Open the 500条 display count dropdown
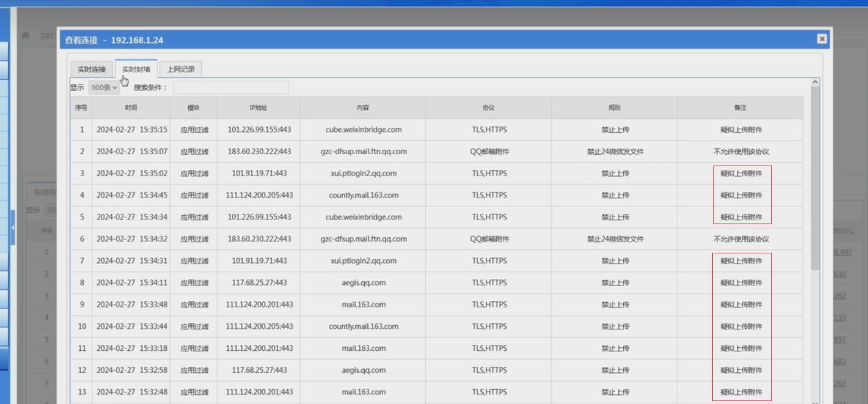The height and width of the screenshot is (404, 868). coord(104,88)
